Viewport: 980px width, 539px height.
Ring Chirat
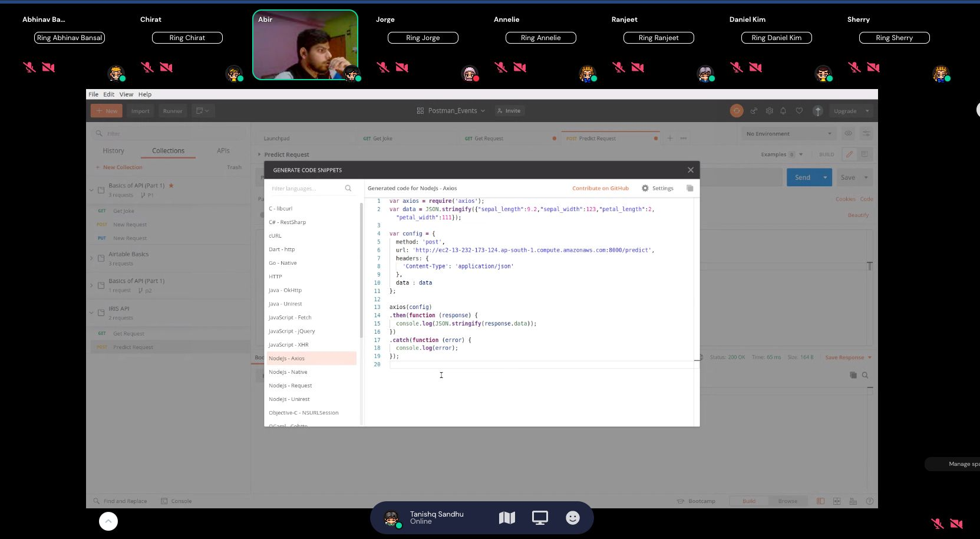[187, 38]
